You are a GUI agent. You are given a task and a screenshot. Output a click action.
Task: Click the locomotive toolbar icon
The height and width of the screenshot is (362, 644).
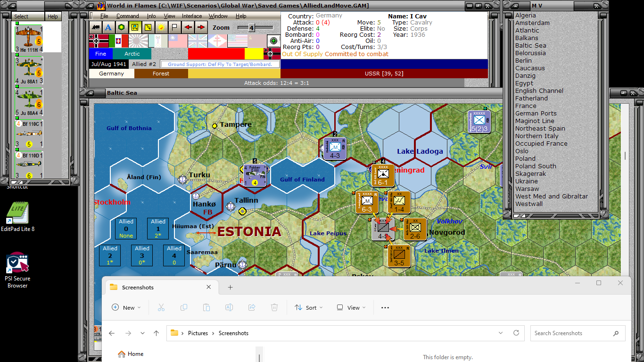coord(96,27)
